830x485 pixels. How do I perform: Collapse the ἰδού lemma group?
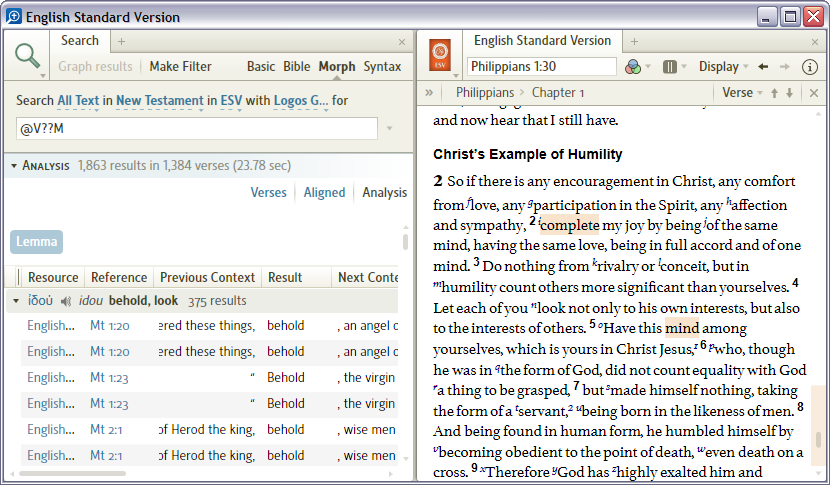[16, 301]
